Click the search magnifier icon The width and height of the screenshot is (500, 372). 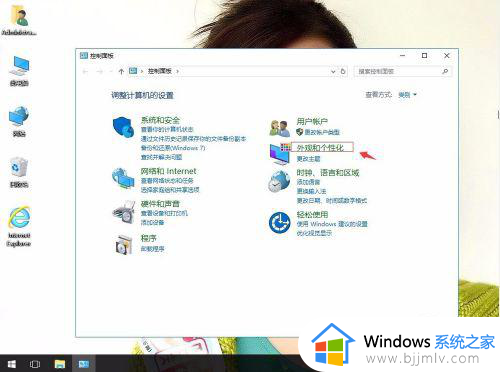pos(445,71)
